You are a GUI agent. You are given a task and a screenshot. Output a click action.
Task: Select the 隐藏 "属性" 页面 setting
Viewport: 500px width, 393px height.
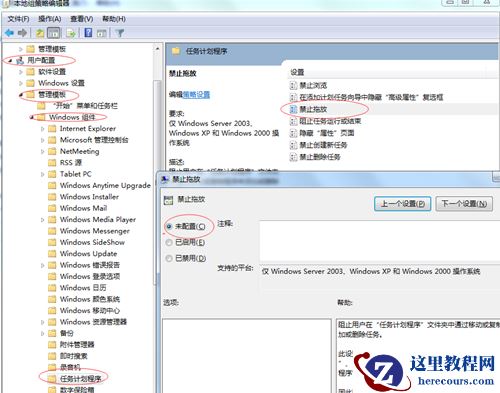click(327, 133)
